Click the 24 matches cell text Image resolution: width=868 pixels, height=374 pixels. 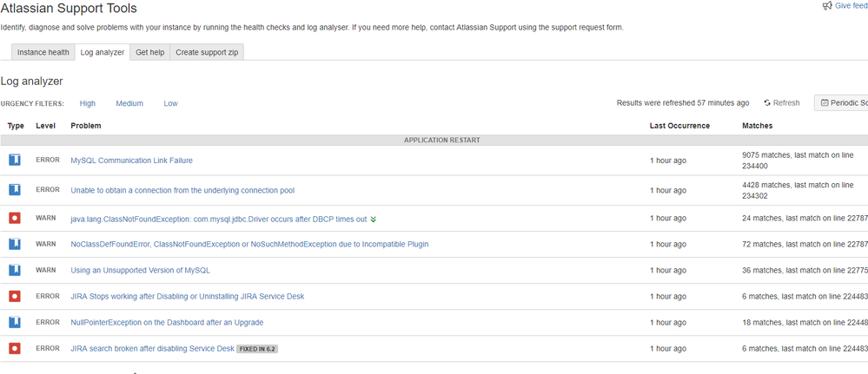[805, 218]
